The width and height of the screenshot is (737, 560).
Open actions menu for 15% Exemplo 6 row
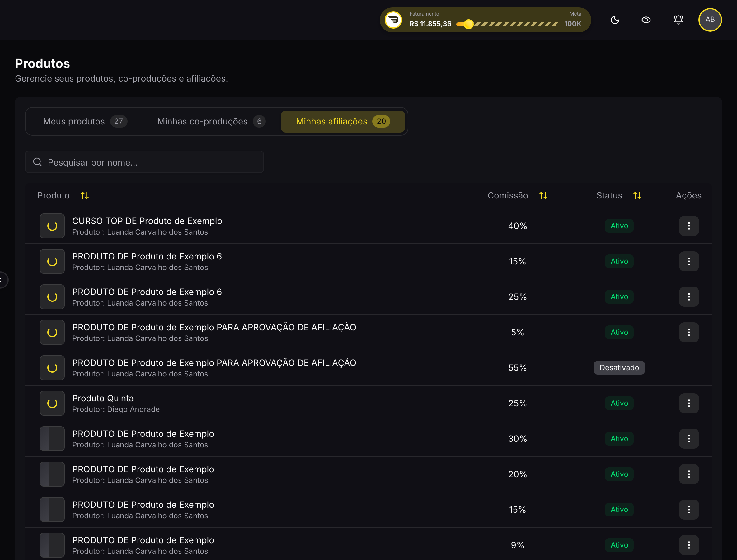coord(689,261)
